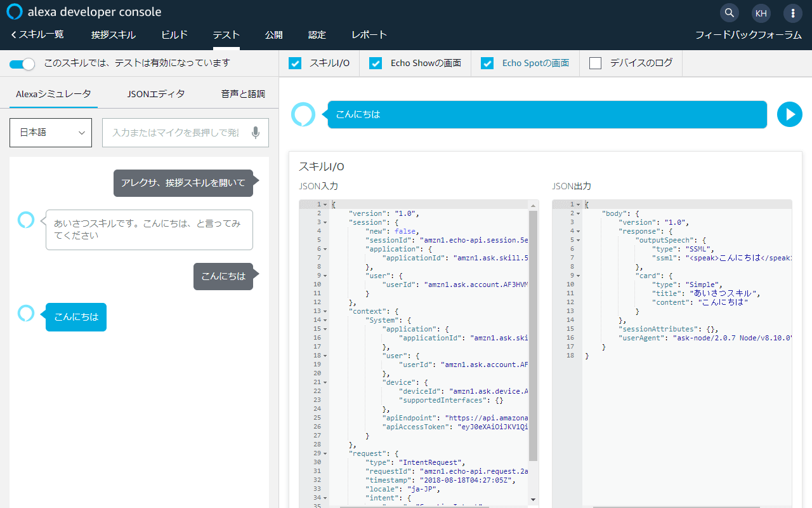
Task: Collapse the request block at input line 29
Action: click(x=325, y=453)
